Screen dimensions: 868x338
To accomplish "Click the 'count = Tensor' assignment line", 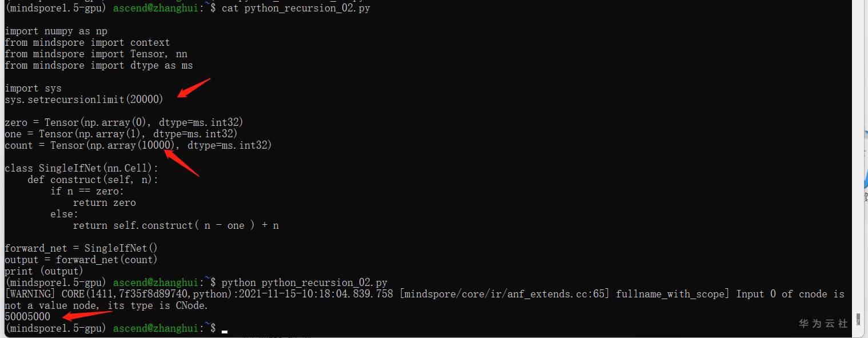I will (x=138, y=145).
